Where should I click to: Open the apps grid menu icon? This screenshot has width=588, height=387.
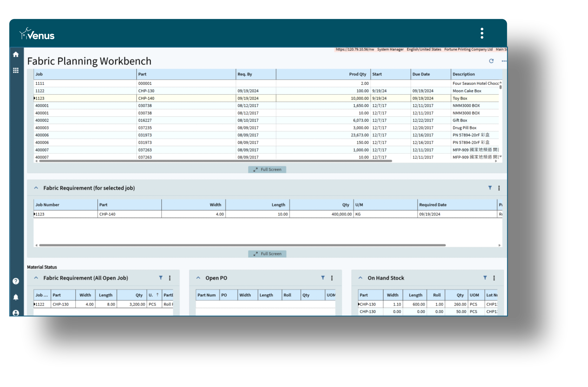16,71
